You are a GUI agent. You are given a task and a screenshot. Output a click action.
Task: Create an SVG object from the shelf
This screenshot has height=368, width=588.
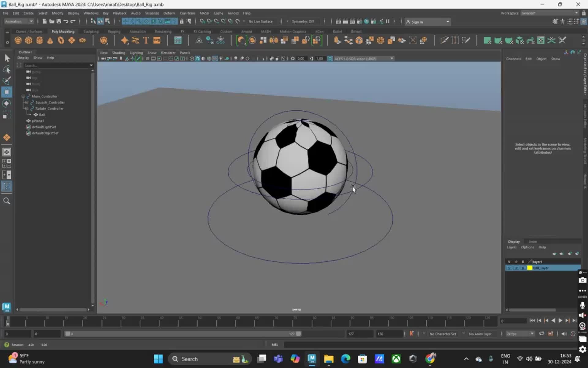pyautogui.click(x=157, y=40)
